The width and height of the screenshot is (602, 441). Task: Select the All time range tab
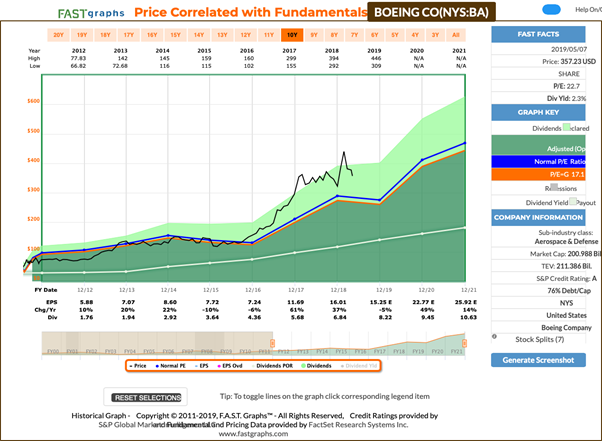coord(456,35)
